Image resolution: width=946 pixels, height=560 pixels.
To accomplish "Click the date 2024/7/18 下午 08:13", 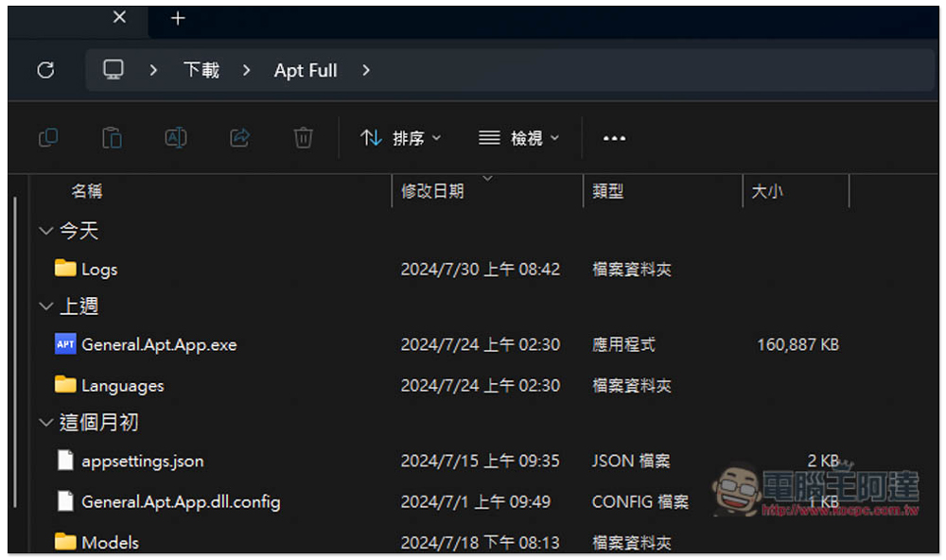I will (x=481, y=543).
